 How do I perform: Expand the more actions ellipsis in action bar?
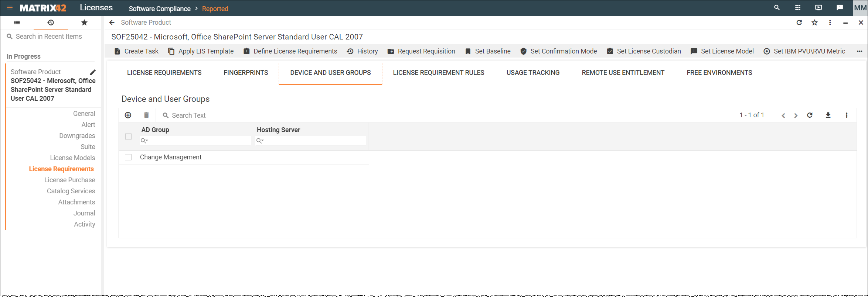(860, 51)
